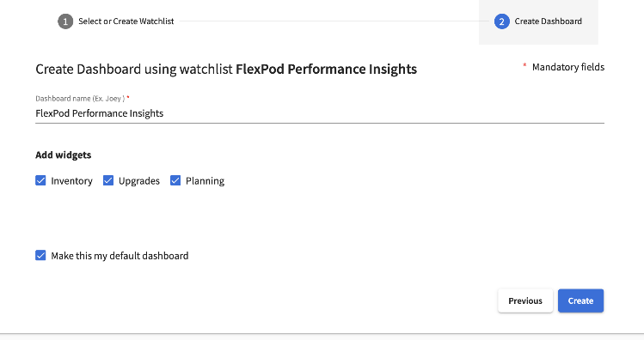Click the step 1 circle icon
Screen dimensions: 644x340
[65, 21]
